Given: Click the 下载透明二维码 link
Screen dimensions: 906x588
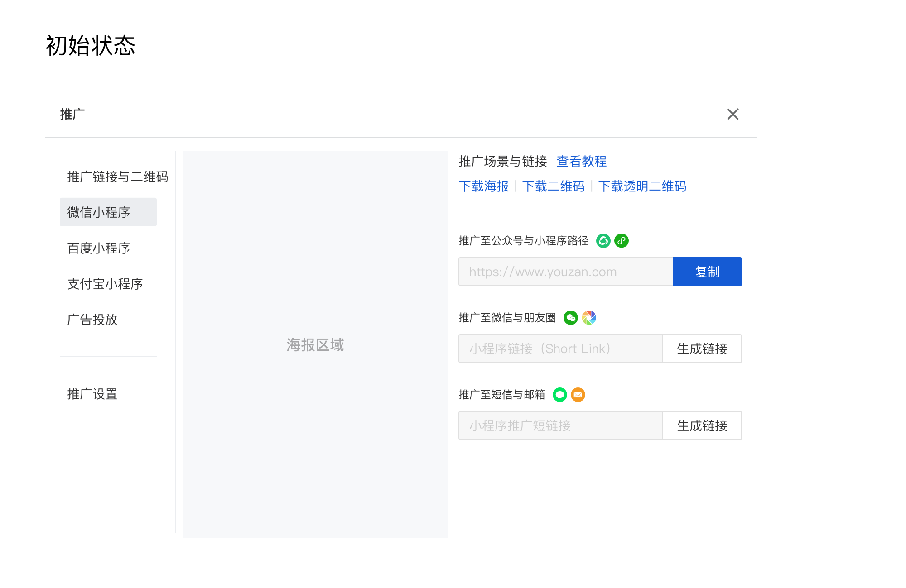Looking at the screenshot, I should (x=642, y=186).
